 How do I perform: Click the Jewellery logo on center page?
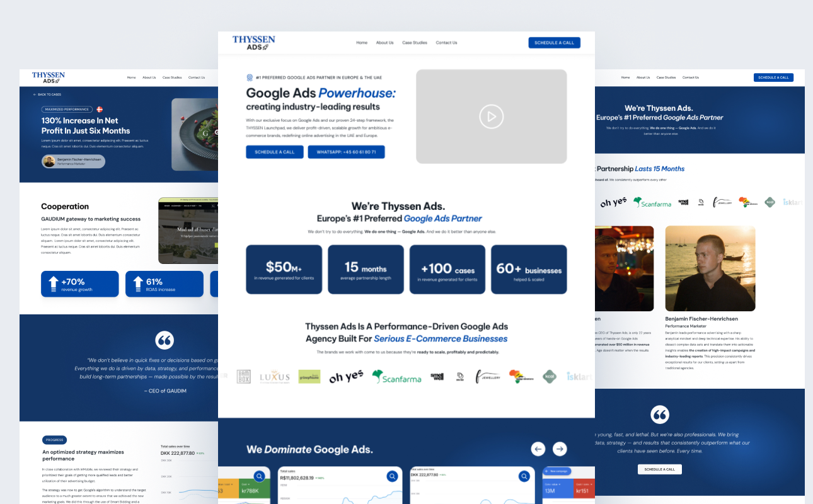click(x=488, y=377)
